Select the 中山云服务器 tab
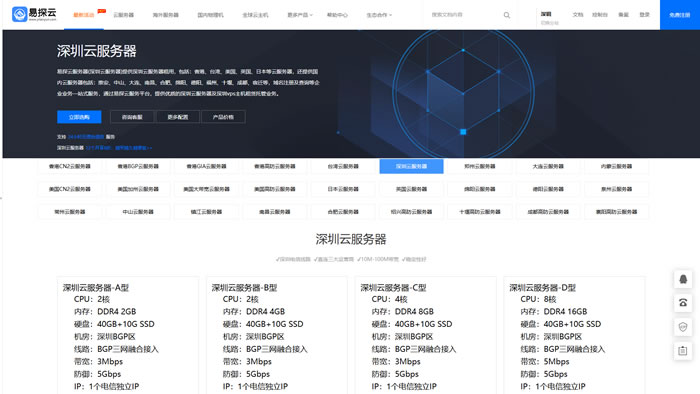Viewport: 700px width, 394px height. coord(138,212)
